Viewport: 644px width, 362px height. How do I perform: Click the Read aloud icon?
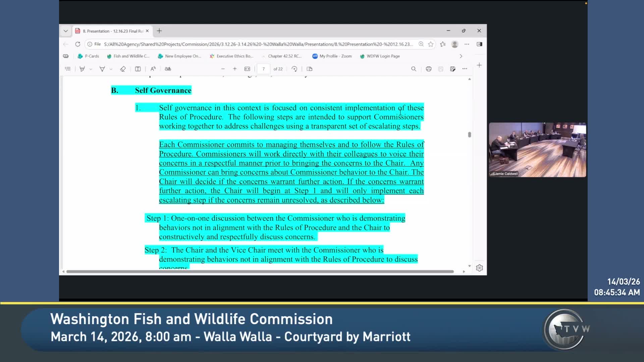[x=153, y=69]
